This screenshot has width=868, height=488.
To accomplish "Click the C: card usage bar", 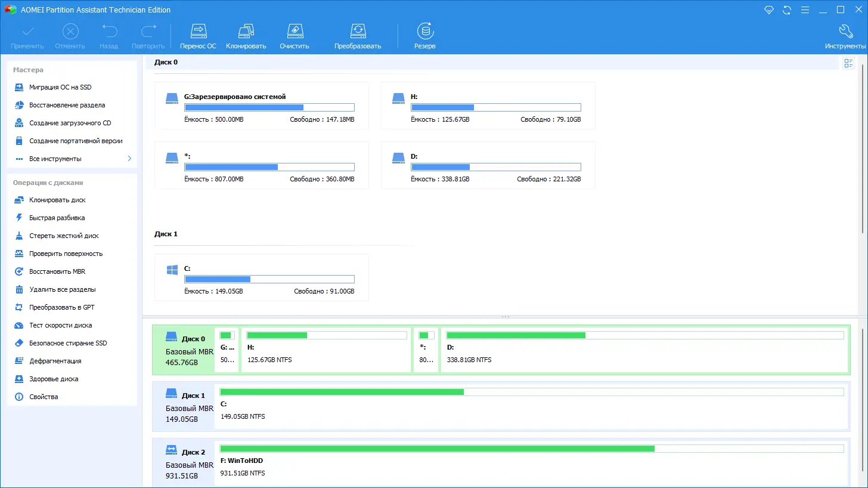I will 269,279.
